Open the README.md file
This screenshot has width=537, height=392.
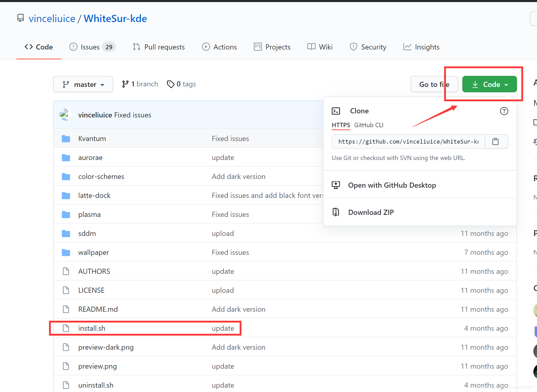[x=98, y=309]
